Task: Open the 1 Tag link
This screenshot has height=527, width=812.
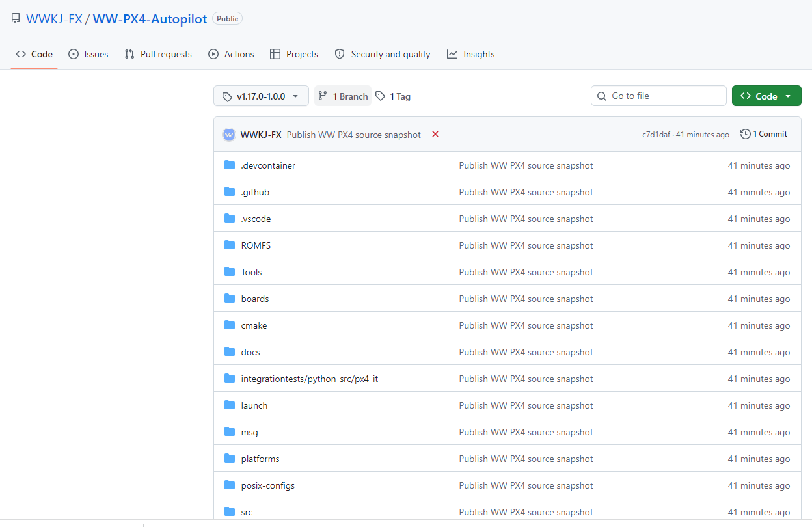Action: pyautogui.click(x=393, y=96)
